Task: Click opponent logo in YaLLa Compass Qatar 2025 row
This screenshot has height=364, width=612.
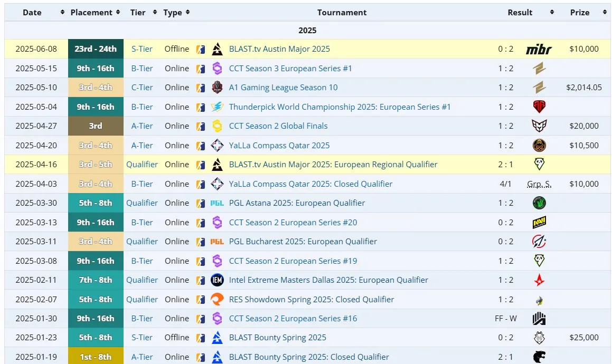Action: (539, 145)
